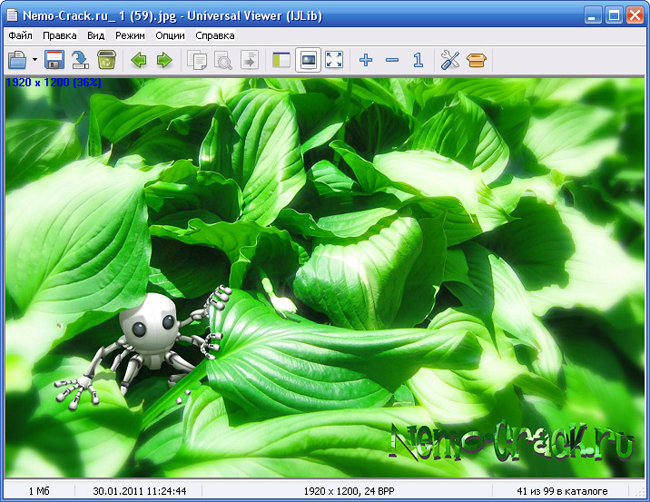Minimize the Universal Viewer window
Viewport: 650px width, 502px height.
click(x=593, y=15)
